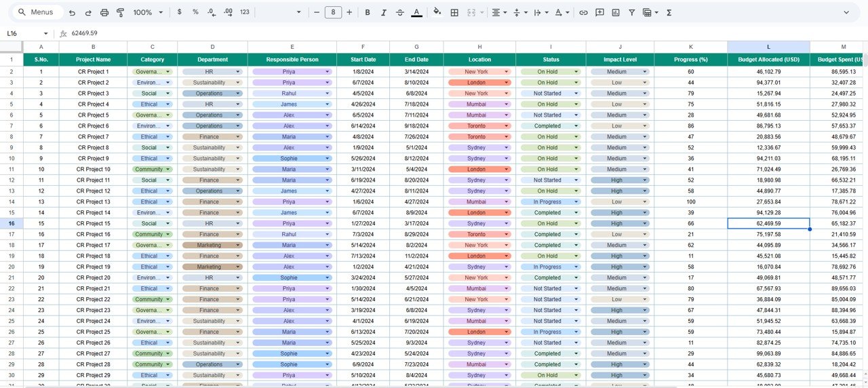
Task: Select the paint format tool
Action: (x=121, y=12)
